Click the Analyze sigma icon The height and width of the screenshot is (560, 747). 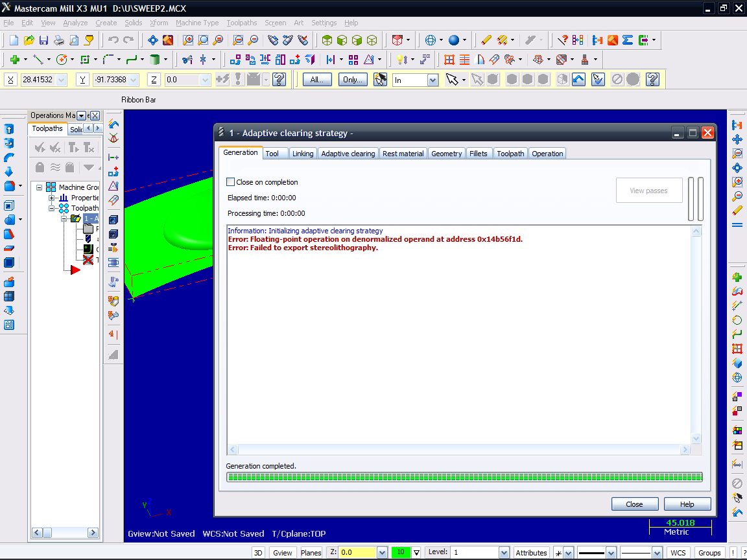628,40
